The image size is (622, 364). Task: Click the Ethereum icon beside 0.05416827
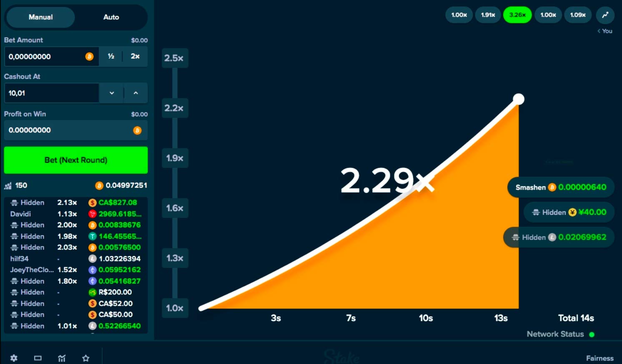click(x=93, y=281)
